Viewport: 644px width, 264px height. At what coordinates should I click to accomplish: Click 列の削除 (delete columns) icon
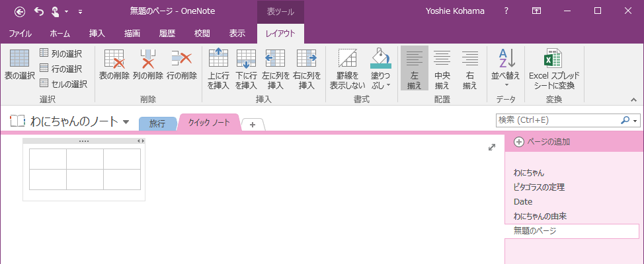click(x=148, y=65)
